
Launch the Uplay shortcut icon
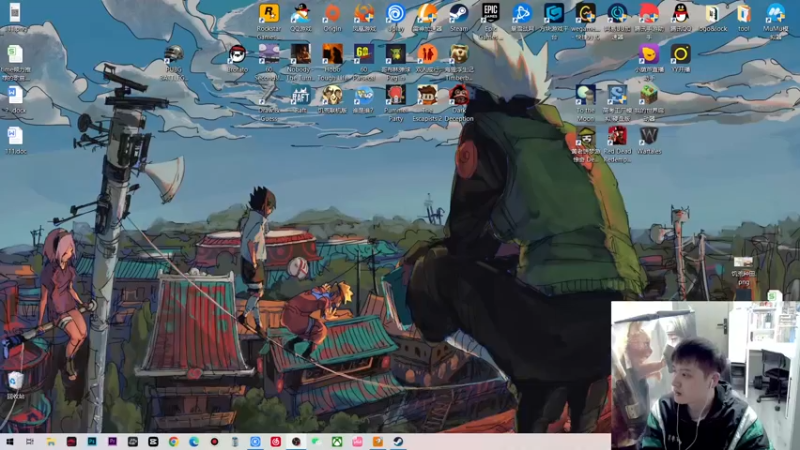[395, 13]
